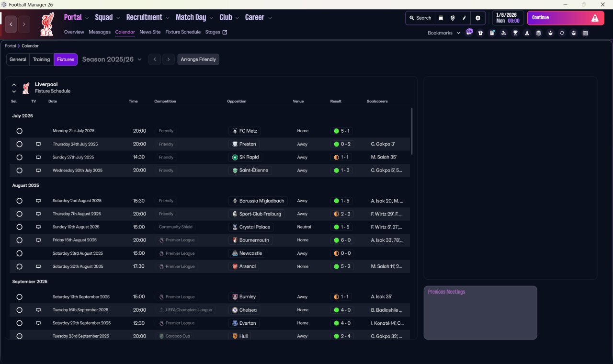Expand the Squad menu dropdown arrow
The image size is (613, 364).
pos(118,18)
